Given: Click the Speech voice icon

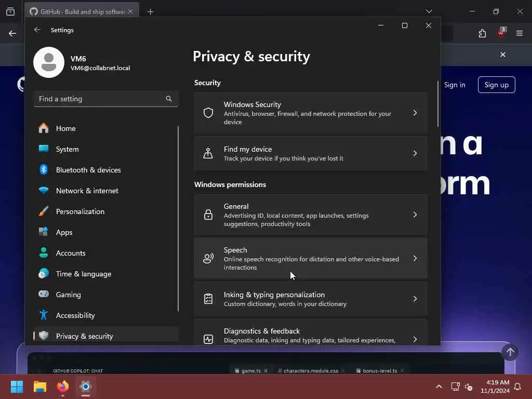Looking at the screenshot, I should click(208, 258).
